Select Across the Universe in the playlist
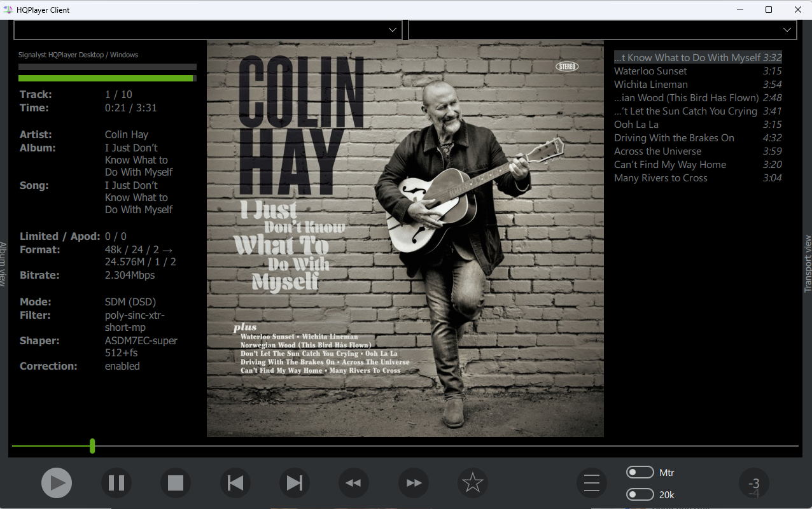This screenshot has height=509, width=812. (697, 151)
